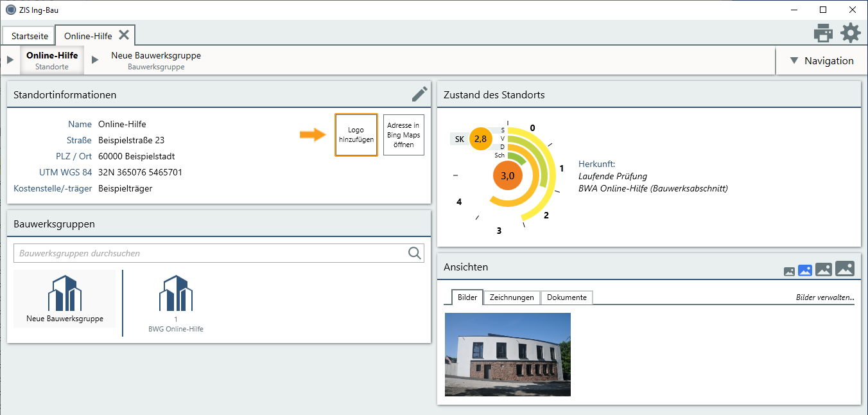Select the highlighted blue image size icon
Screen dimensions: 868x415
pyautogui.click(x=805, y=270)
